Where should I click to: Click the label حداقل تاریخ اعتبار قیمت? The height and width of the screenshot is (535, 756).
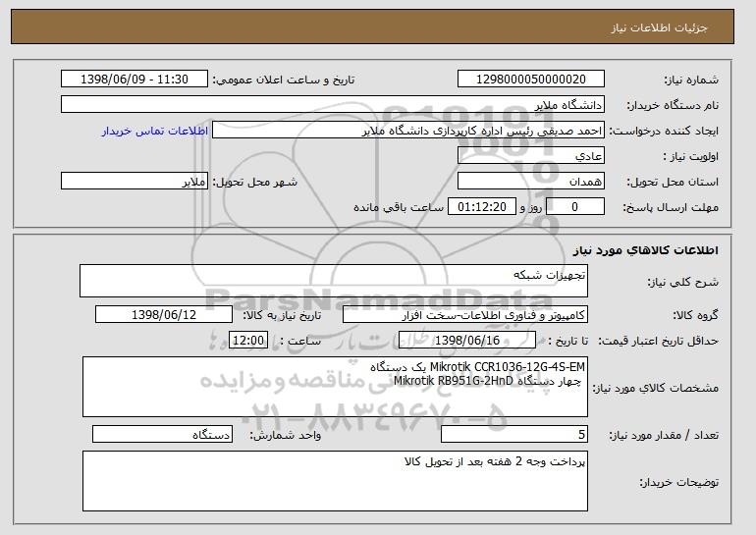[658, 341]
